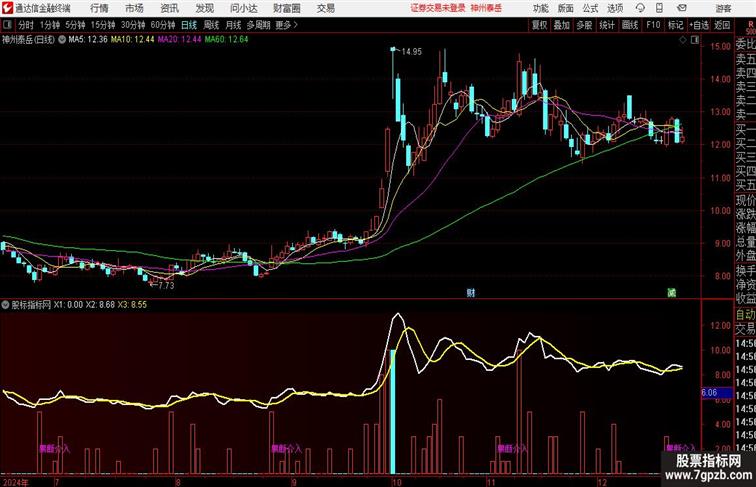Open the 市场 menu
This screenshot has height=487, width=756.
pos(135,8)
